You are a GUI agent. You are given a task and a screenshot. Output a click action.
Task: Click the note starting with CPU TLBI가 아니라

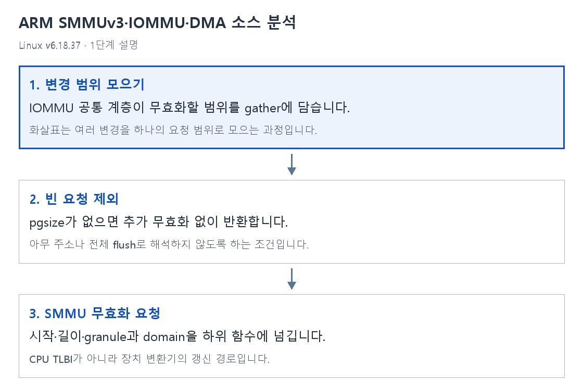click(149, 359)
